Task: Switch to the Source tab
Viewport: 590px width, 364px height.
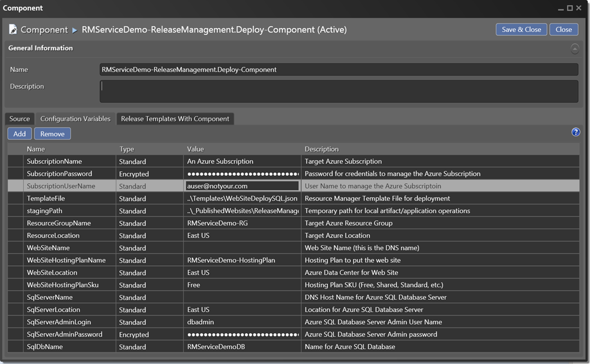Action: pos(20,119)
